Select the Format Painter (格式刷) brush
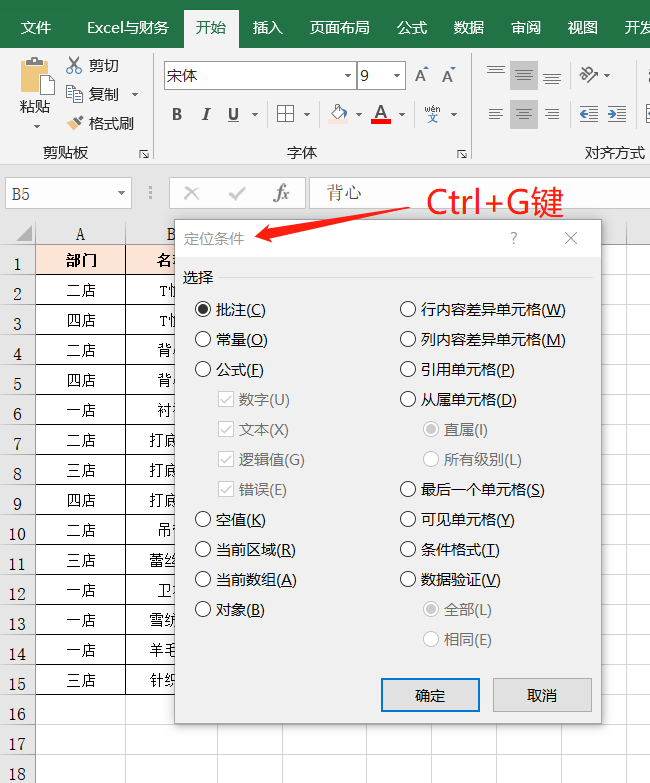The height and width of the screenshot is (783, 650). [74, 123]
